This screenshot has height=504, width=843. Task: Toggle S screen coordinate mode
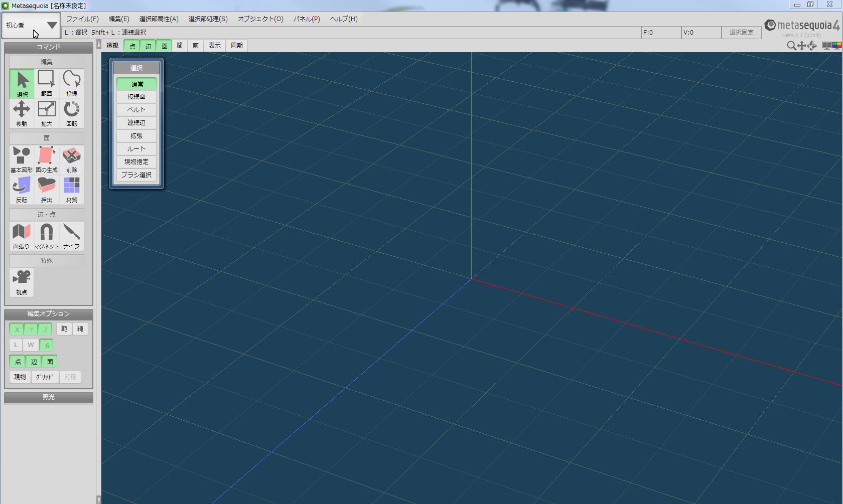tap(46, 345)
